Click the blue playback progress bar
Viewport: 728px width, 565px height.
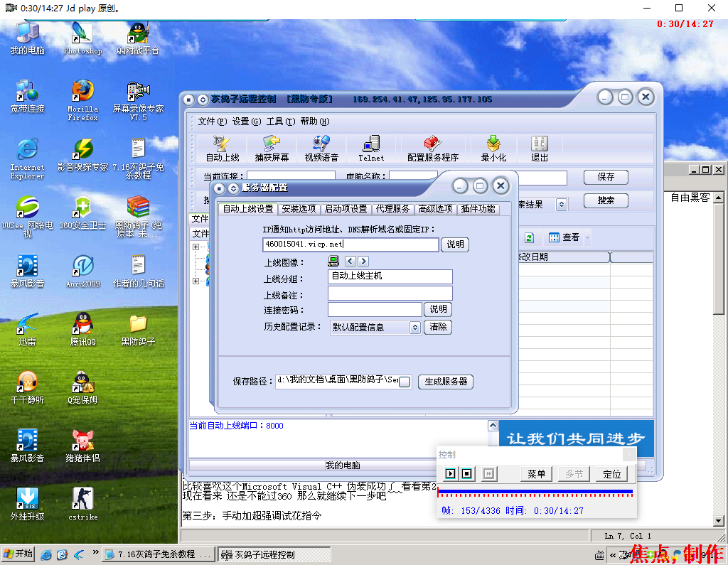coord(535,490)
